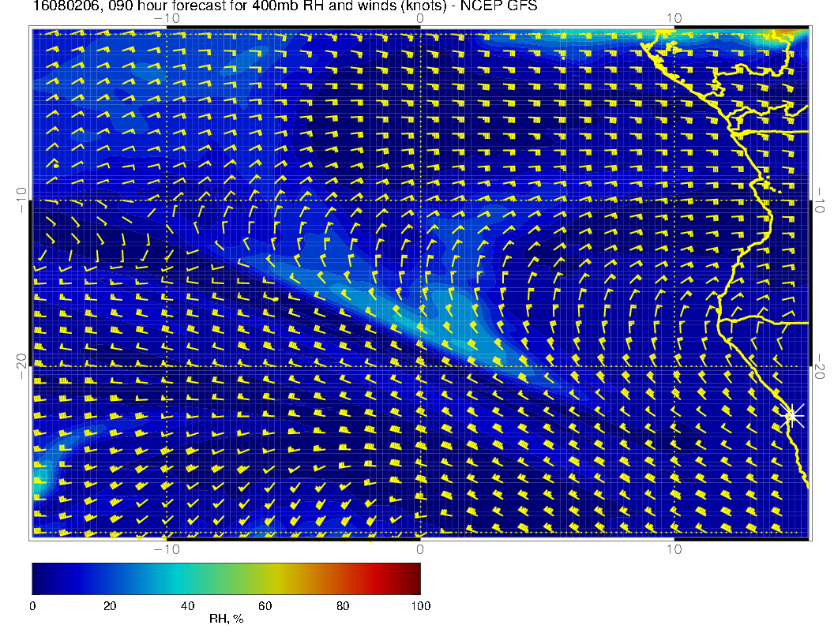Click right axis latitude label "-20"

(x=819, y=366)
